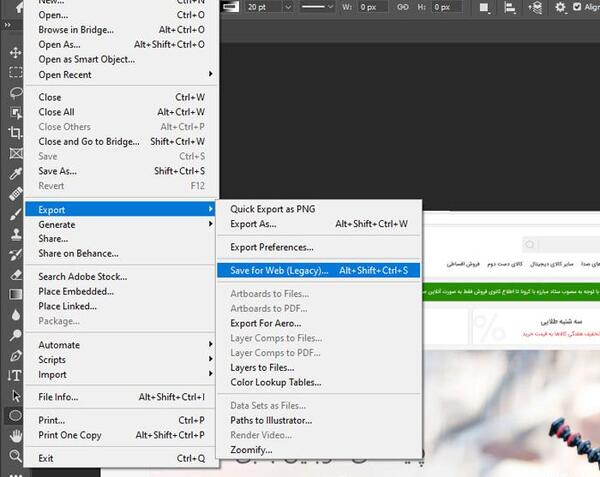Select the Dodge tool
600x477 pixels.
pos(15,335)
